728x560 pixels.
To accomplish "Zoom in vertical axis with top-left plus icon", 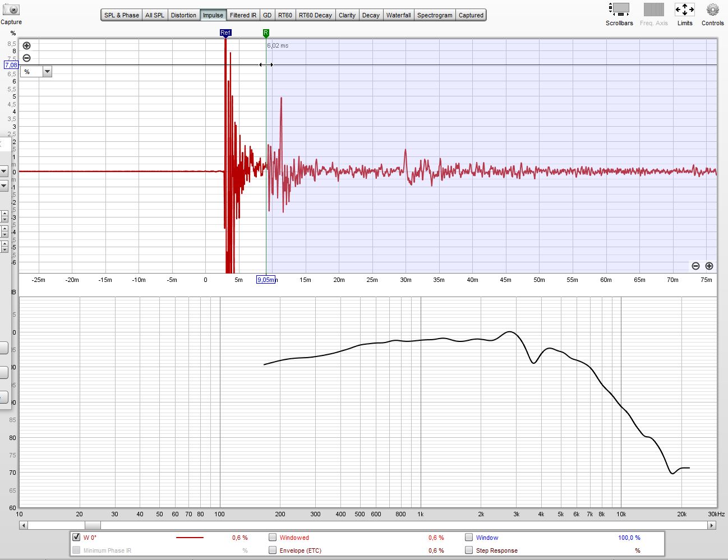I will [x=26, y=46].
